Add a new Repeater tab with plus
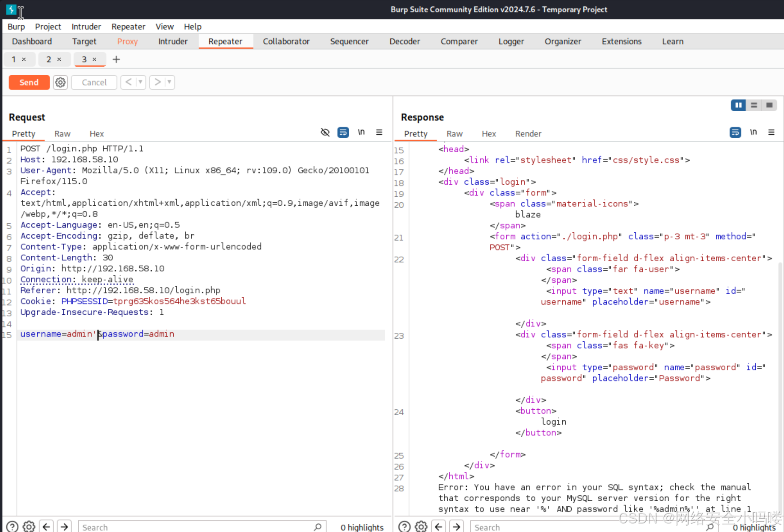 116,59
